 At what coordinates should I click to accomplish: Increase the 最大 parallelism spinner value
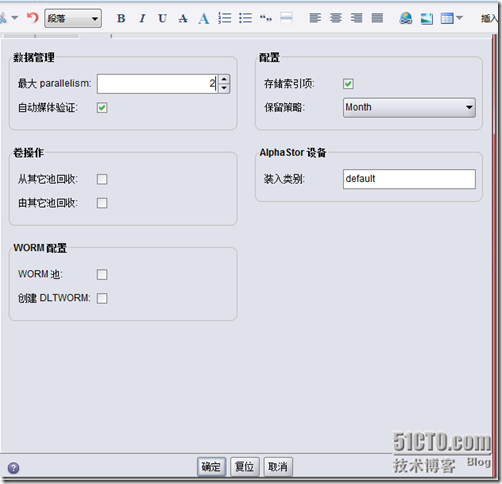click(x=224, y=79)
